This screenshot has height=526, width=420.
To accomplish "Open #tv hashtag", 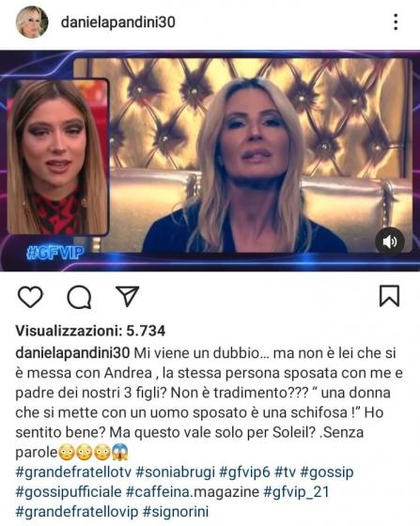I will coord(285,472).
